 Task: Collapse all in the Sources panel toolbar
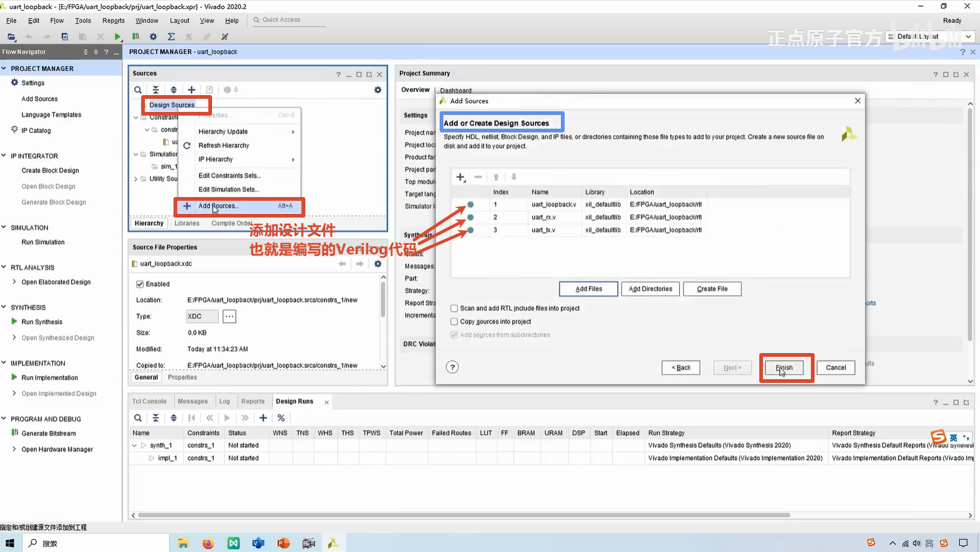155,90
